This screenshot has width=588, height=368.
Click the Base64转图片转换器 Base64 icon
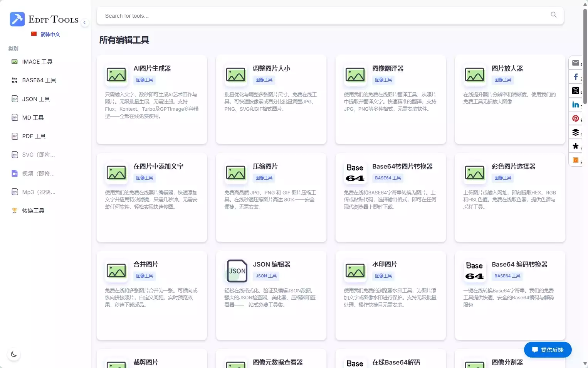click(355, 173)
